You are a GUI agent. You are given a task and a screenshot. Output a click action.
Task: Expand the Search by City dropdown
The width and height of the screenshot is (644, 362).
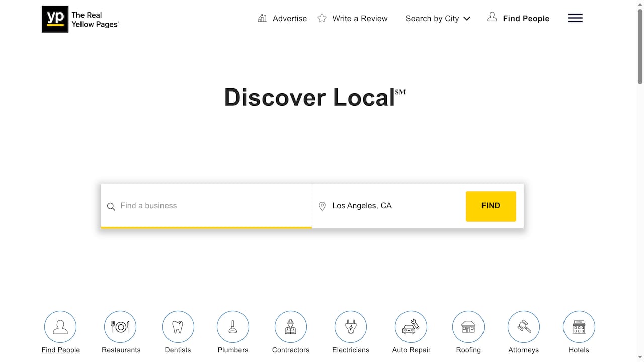pyautogui.click(x=437, y=18)
